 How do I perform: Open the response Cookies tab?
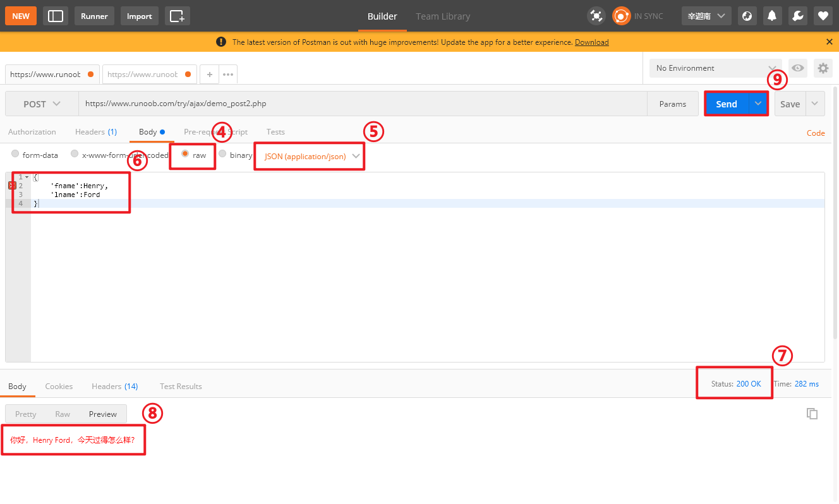59,386
